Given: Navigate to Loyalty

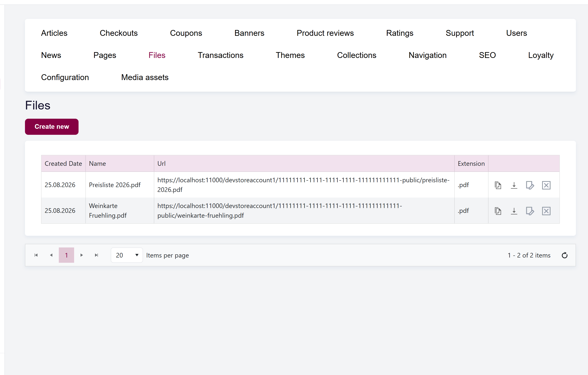Looking at the screenshot, I should point(541,55).
